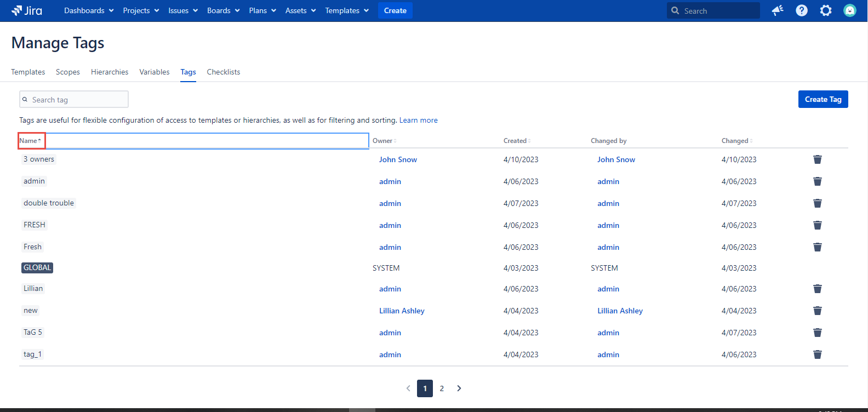868x412 pixels.
Task: Open the Learn more link
Action: [419, 120]
